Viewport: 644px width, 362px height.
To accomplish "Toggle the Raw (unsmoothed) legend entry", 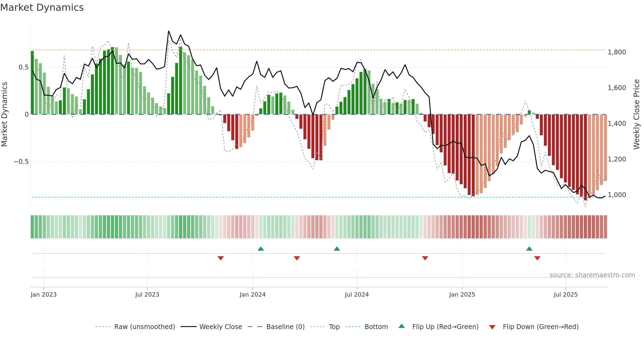I will point(135,327).
